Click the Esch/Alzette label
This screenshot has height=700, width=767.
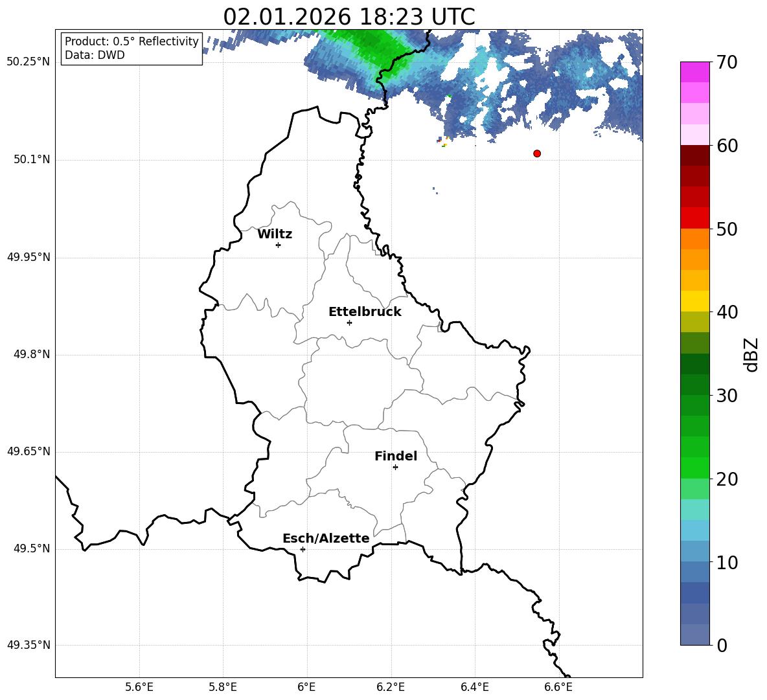tap(326, 539)
